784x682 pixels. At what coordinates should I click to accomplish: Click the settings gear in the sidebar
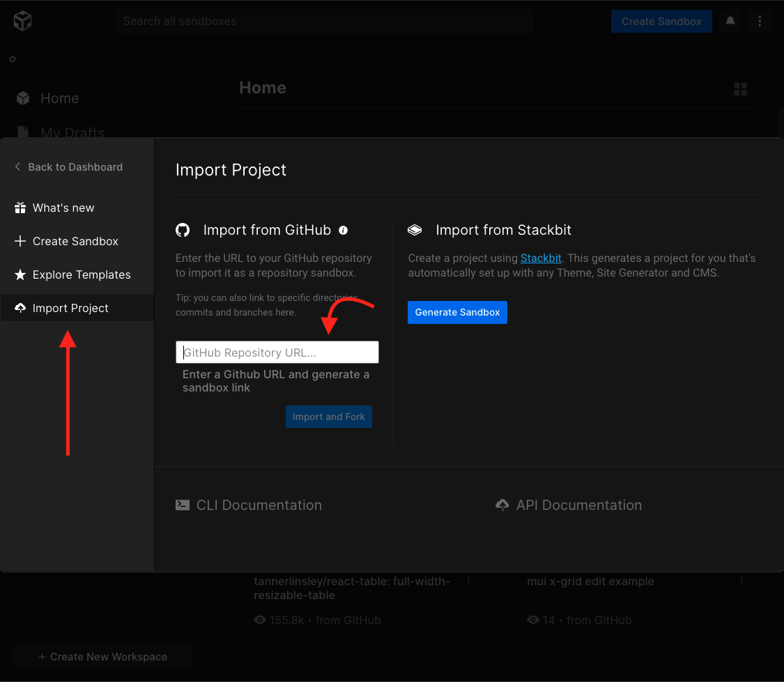(x=12, y=59)
